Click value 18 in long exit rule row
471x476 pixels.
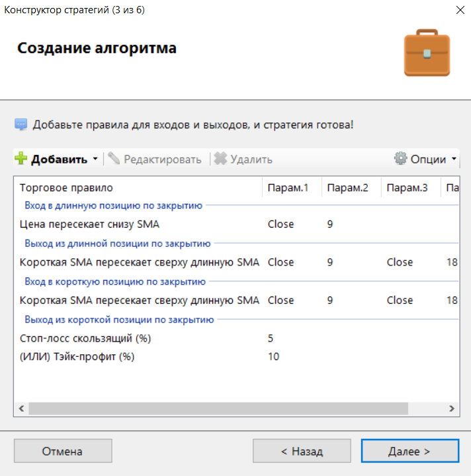pyautogui.click(x=452, y=262)
